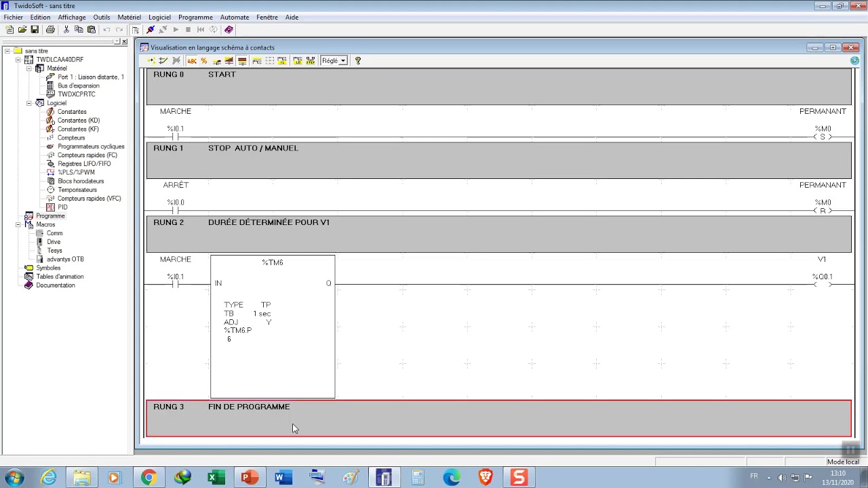Viewport: 868px width, 488px height.
Task: Create a new project with the toolbar icon
Action: point(9,30)
